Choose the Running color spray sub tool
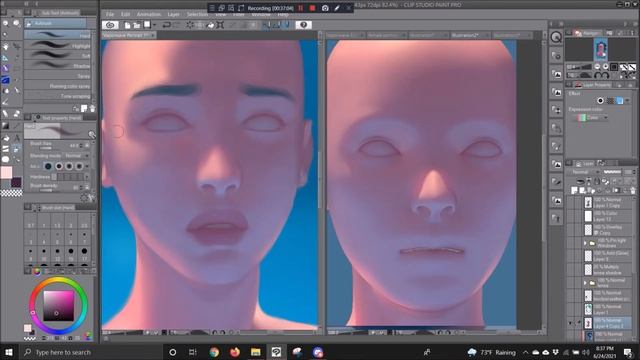The image size is (640, 360). click(58, 86)
